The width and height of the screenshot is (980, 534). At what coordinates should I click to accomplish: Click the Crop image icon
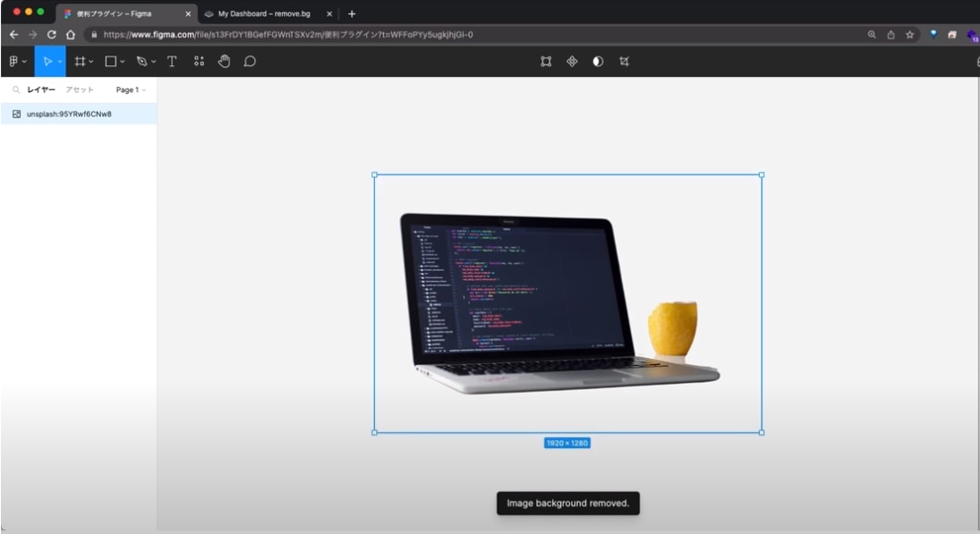click(624, 61)
